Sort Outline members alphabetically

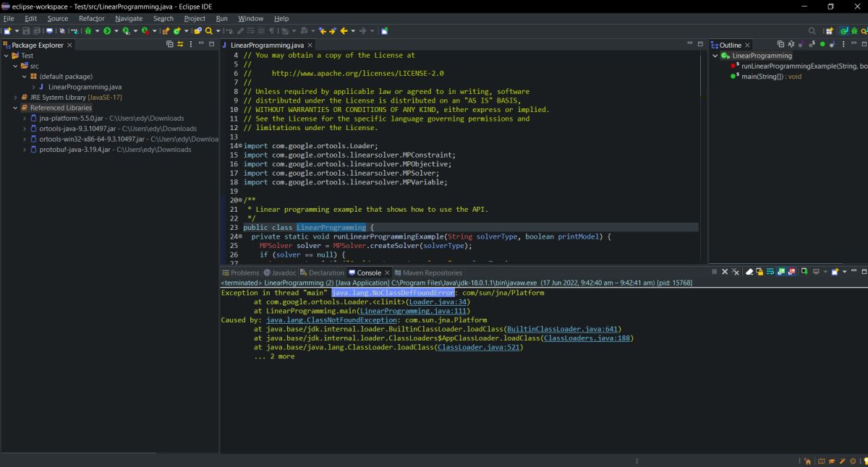[791, 45]
